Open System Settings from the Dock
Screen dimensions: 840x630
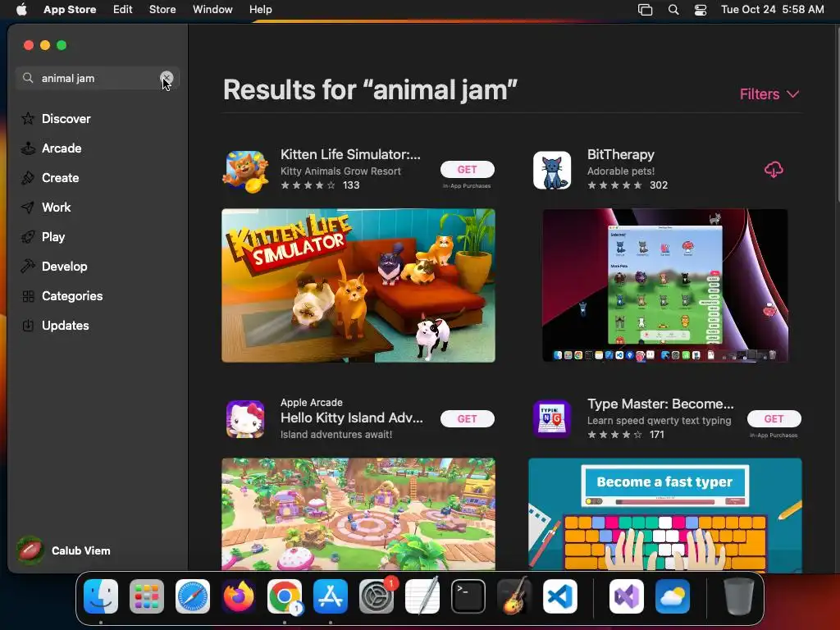pos(377,596)
